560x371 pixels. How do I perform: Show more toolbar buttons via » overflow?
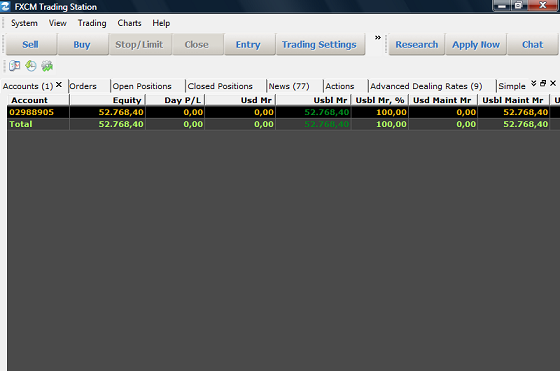[x=378, y=37]
